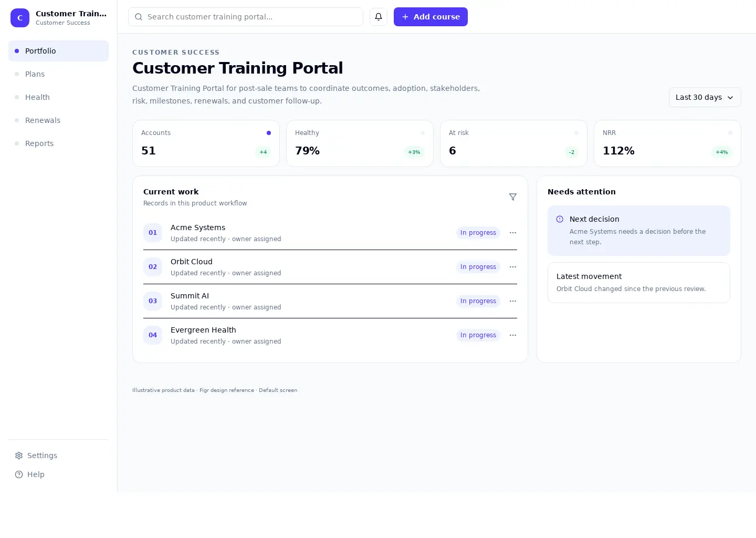Click the Orbit Cloud record name

point(192,262)
